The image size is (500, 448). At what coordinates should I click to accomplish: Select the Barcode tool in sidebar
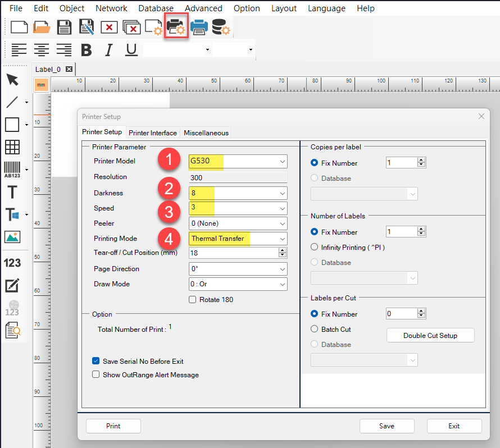click(x=12, y=169)
